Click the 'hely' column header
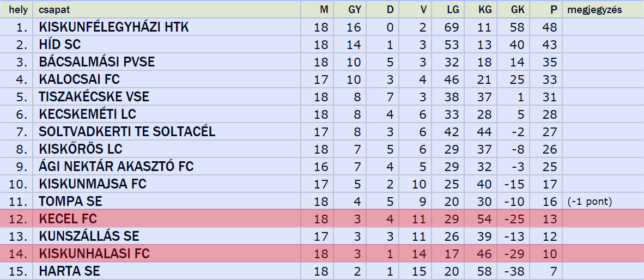 [x=16, y=10]
